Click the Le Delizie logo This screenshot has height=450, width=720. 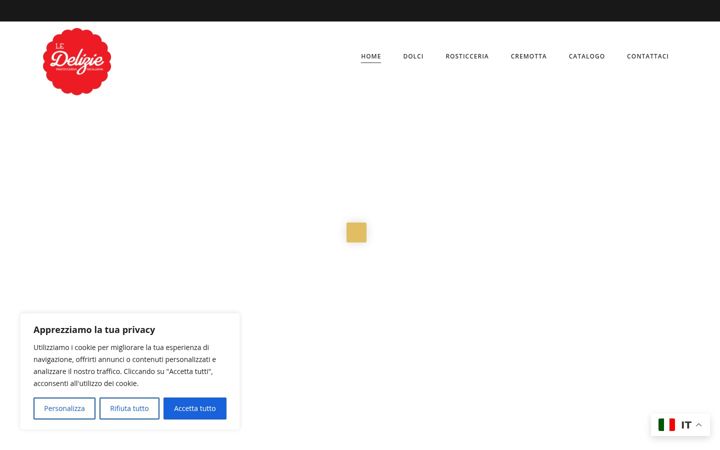pos(77,62)
